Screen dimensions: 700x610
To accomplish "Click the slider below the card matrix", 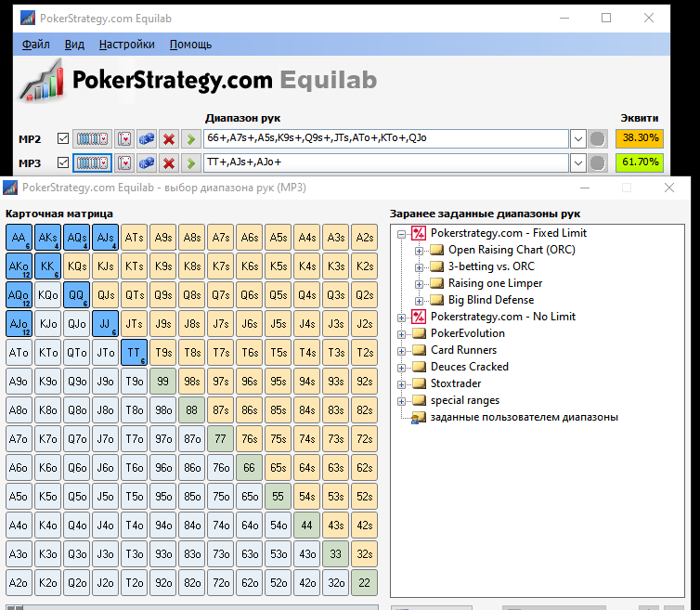I will pos(192,607).
